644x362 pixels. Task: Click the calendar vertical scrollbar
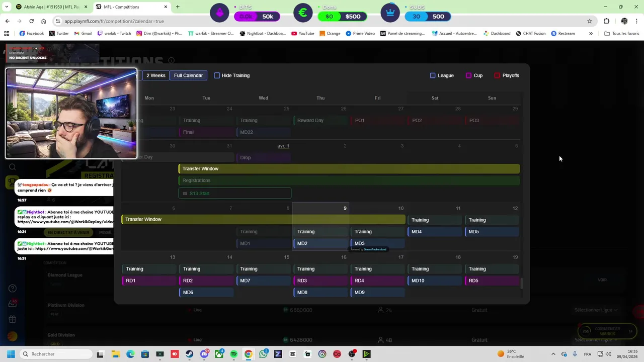click(x=521, y=283)
